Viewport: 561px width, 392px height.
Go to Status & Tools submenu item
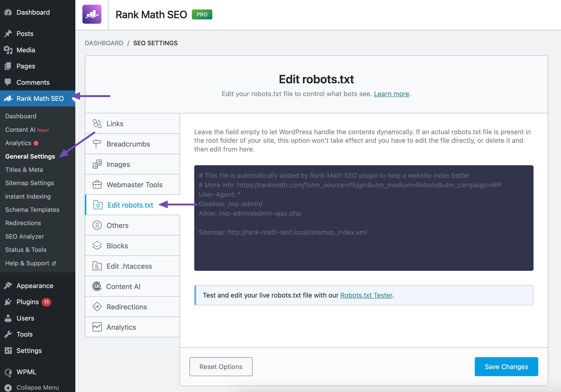coord(26,250)
